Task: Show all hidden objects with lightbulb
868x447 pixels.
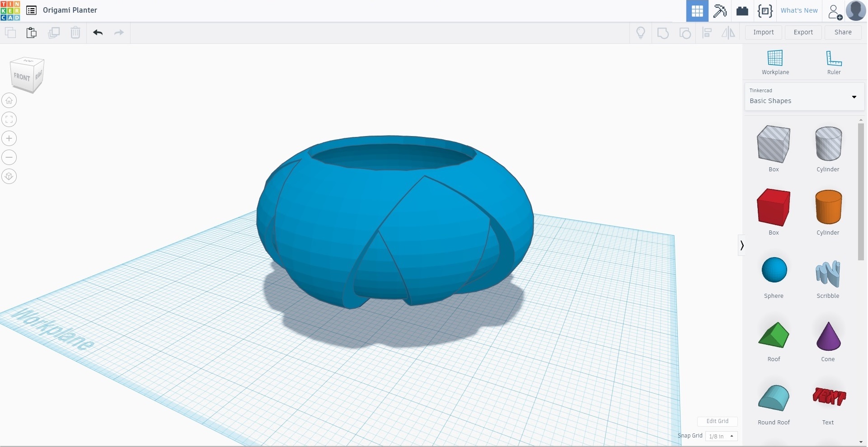Action: click(641, 33)
